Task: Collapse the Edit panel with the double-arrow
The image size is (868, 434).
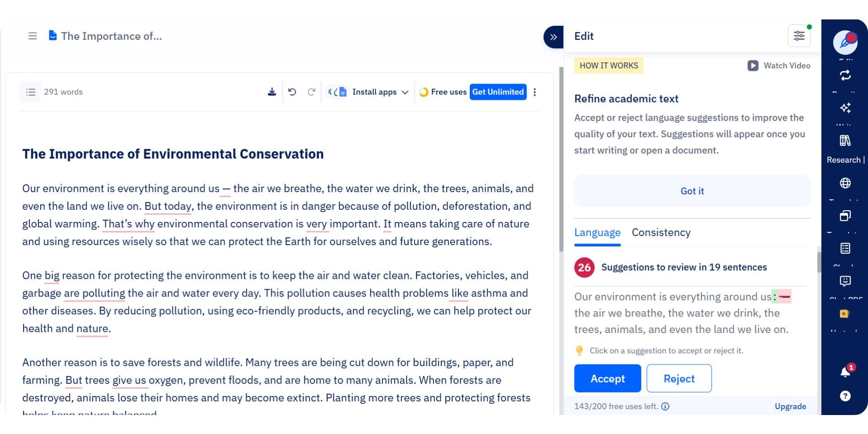Action: (553, 37)
